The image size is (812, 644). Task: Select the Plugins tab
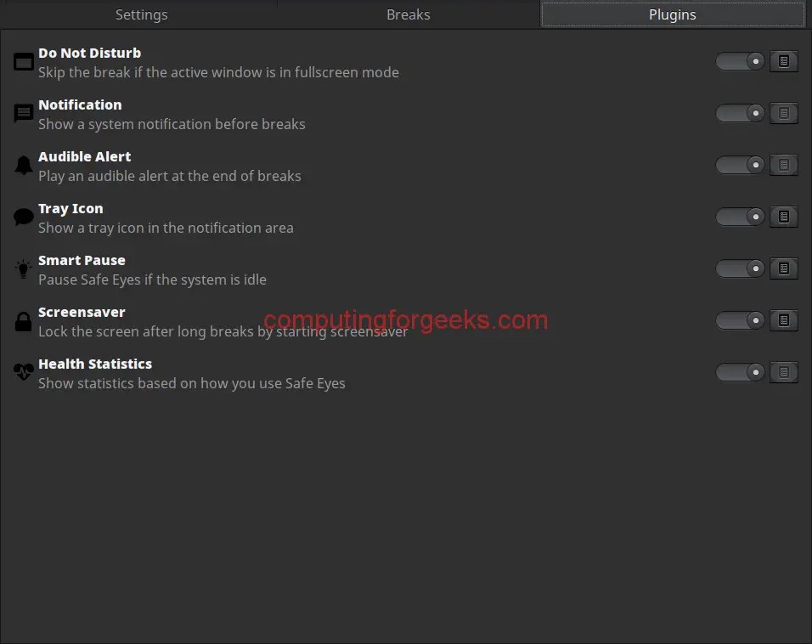pyautogui.click(x=672, y=14)
